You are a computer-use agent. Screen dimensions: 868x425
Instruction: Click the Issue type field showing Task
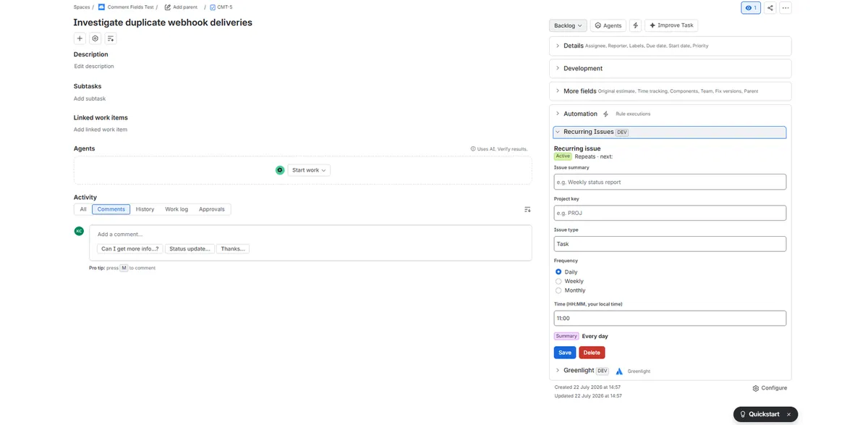(670, 244)
